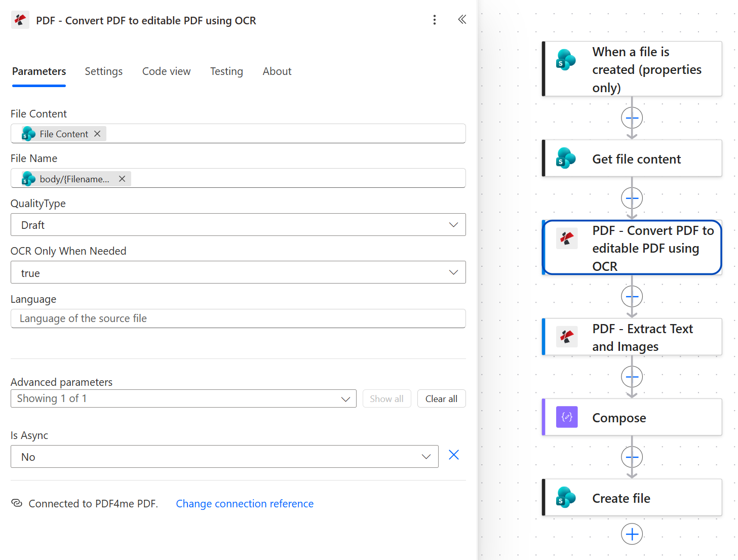Add step after PDF Extract Text and Images
The height and width of the screenshot is (560, 738).
[632, 377]
